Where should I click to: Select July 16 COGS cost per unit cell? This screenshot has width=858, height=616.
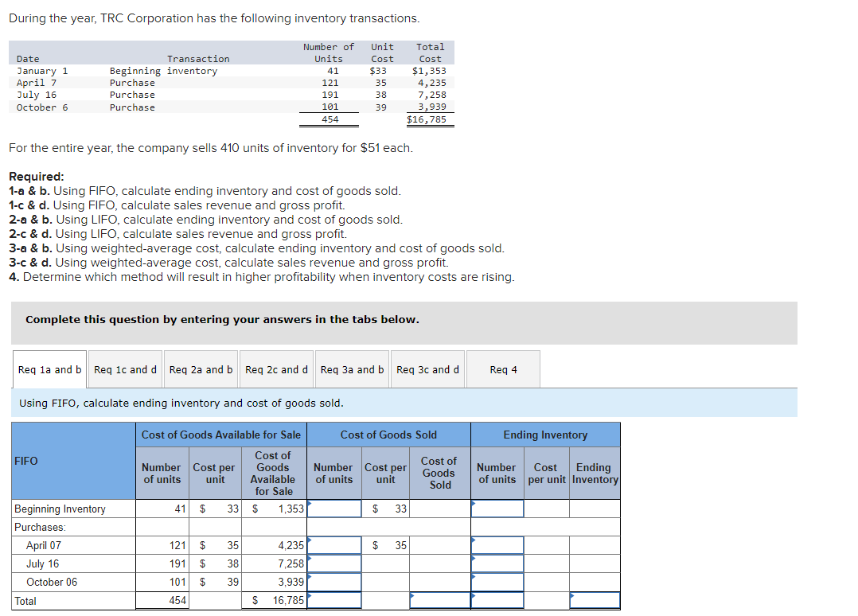click(x=386, y=563)
